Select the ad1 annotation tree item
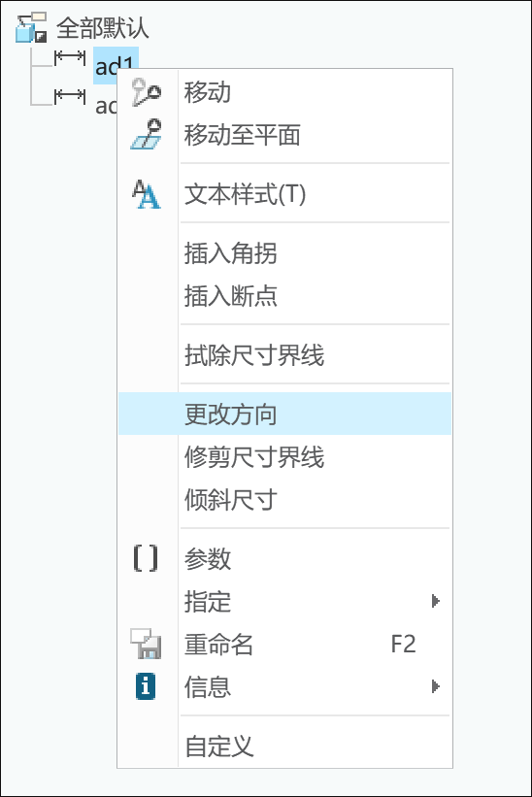The image size is (532, 797). point(115,64)
